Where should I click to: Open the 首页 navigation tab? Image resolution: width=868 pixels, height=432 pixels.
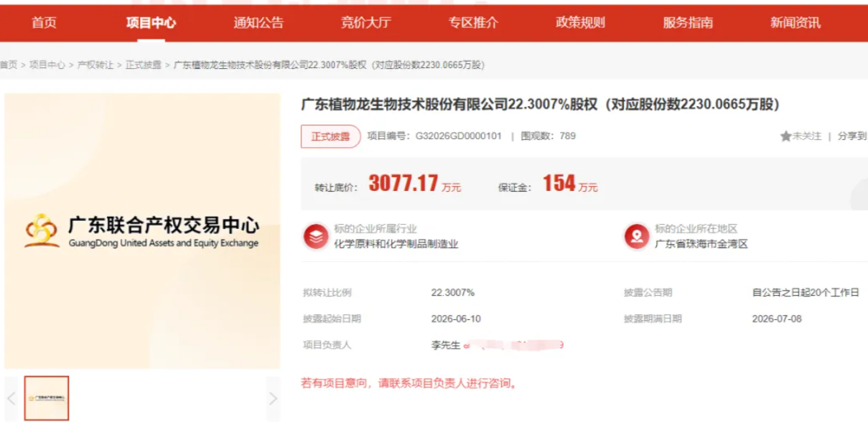pyautogui.click(x=44, y=23)
